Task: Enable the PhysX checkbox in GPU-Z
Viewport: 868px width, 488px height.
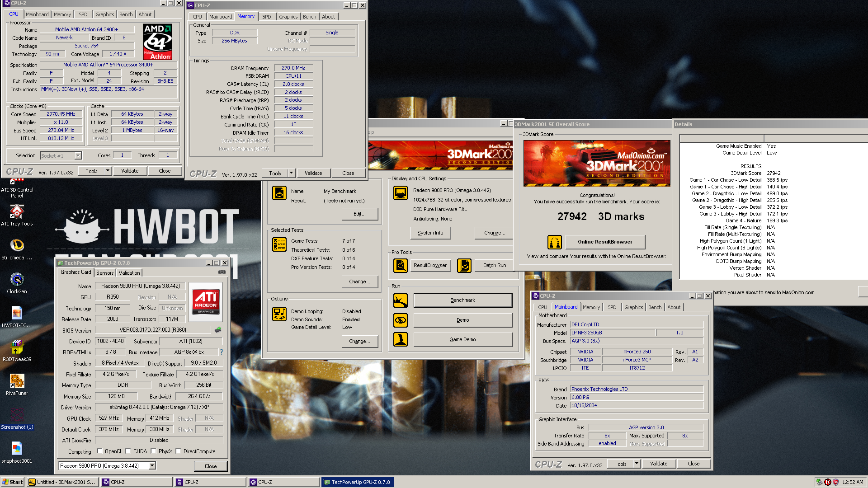Action: [x=153, y=451]
